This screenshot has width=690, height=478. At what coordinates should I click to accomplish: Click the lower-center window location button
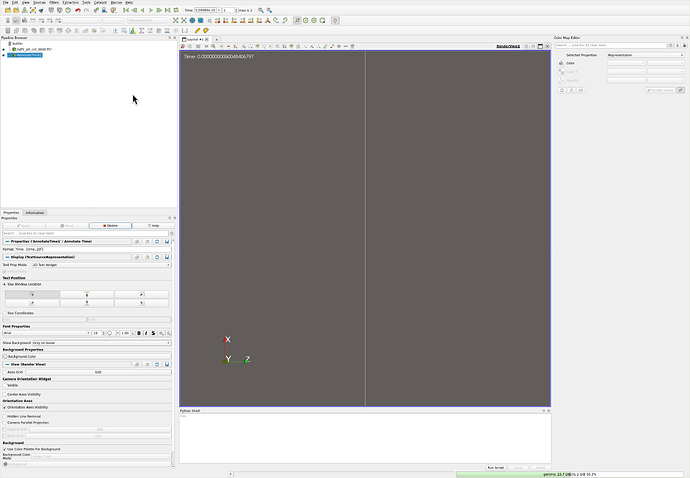coord(87,303)
